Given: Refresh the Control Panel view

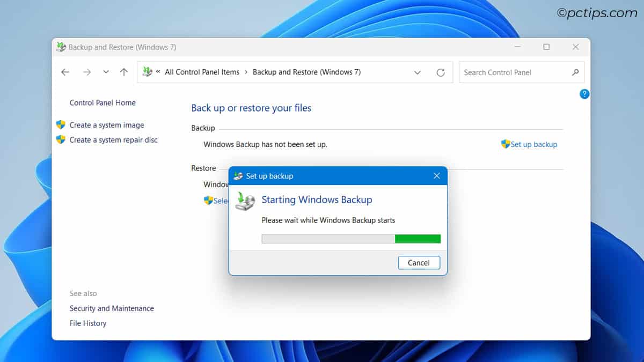Looking at the screenshot, I should (x=441, y=72).
